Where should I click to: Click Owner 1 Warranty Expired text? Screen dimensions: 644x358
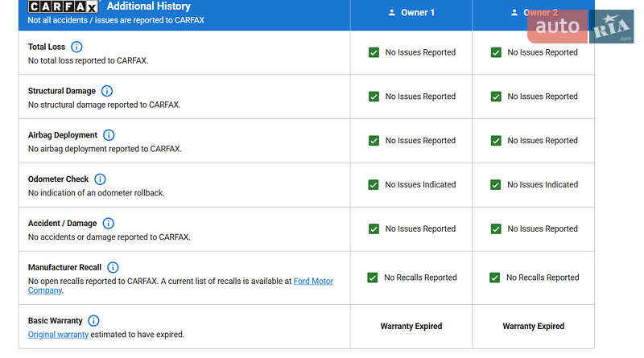[x=411, y=327]
